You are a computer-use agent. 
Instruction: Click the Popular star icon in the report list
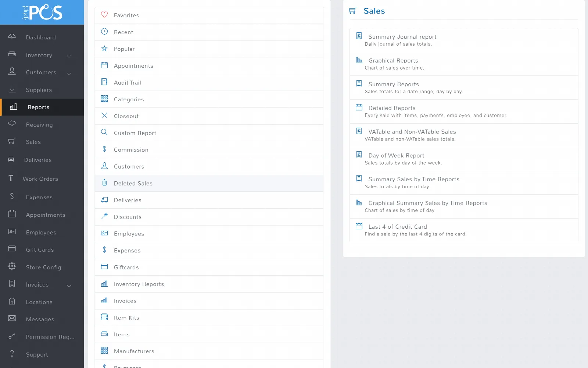[x=104, y=49]
